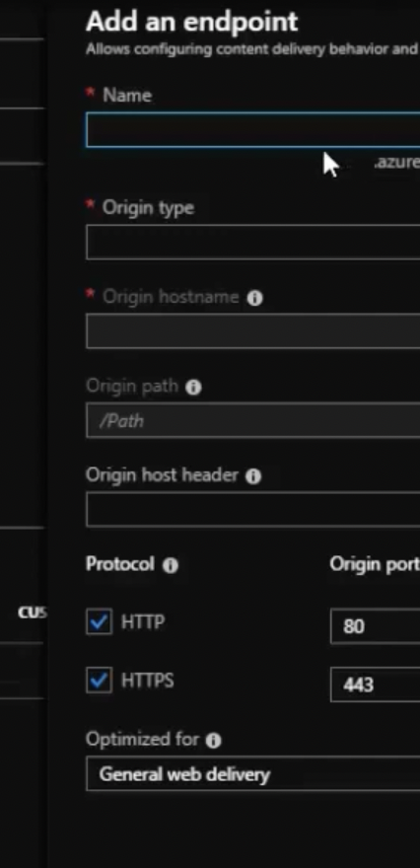Uncheck the HTTPS protocol checkbox
Screen dimensions: 420x868
click(x=99, y=681)
